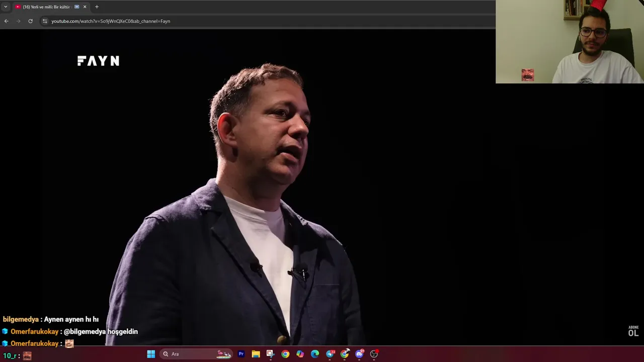Close the YouTube browser tab
The height and width of the screenshot is (362, 644).
(x=85, y=7)
